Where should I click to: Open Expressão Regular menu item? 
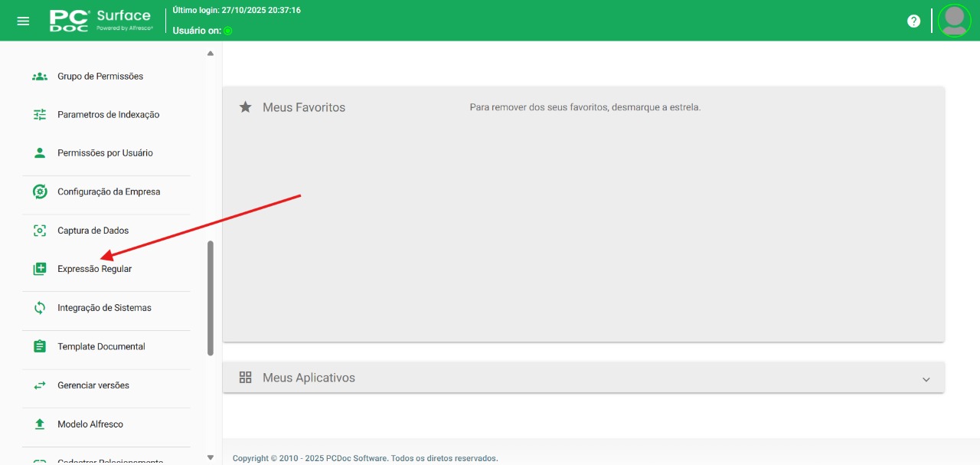click(94, 270)
